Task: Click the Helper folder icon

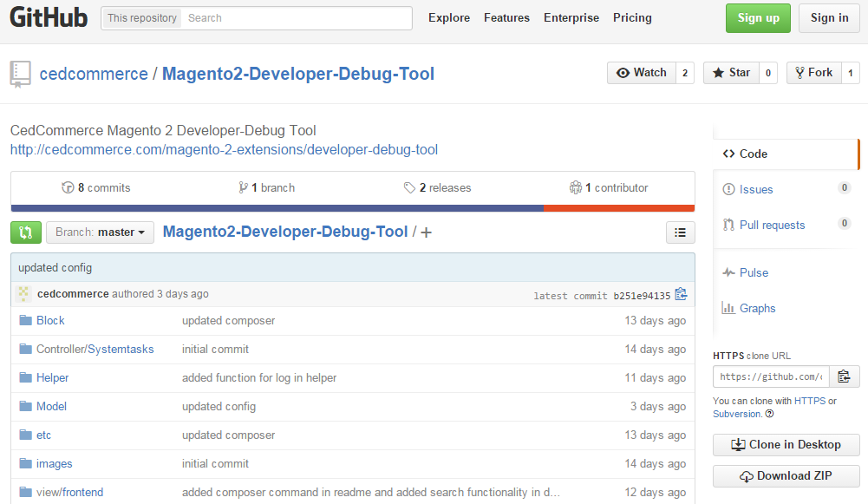Action: point(25,377)
